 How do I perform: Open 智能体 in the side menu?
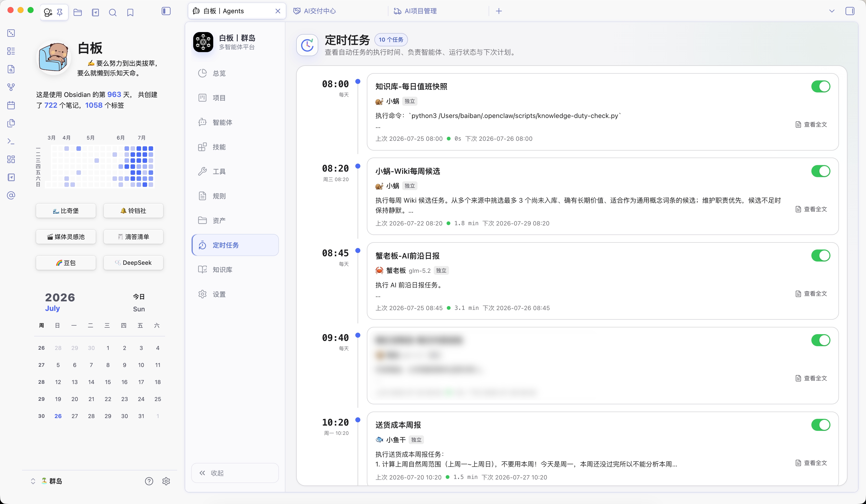(235, 122)
